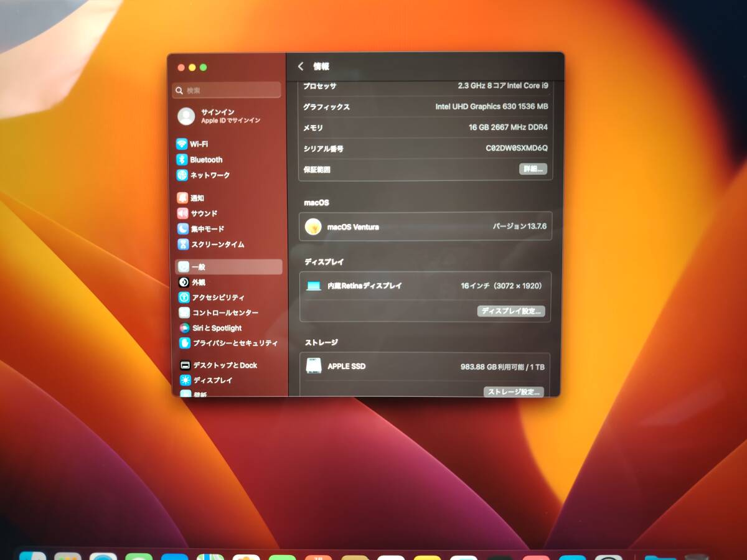Select 983.88 GB利用可能 / 1 TB text
This screenshot has width=747, height=560.
(x=503, y=367)
